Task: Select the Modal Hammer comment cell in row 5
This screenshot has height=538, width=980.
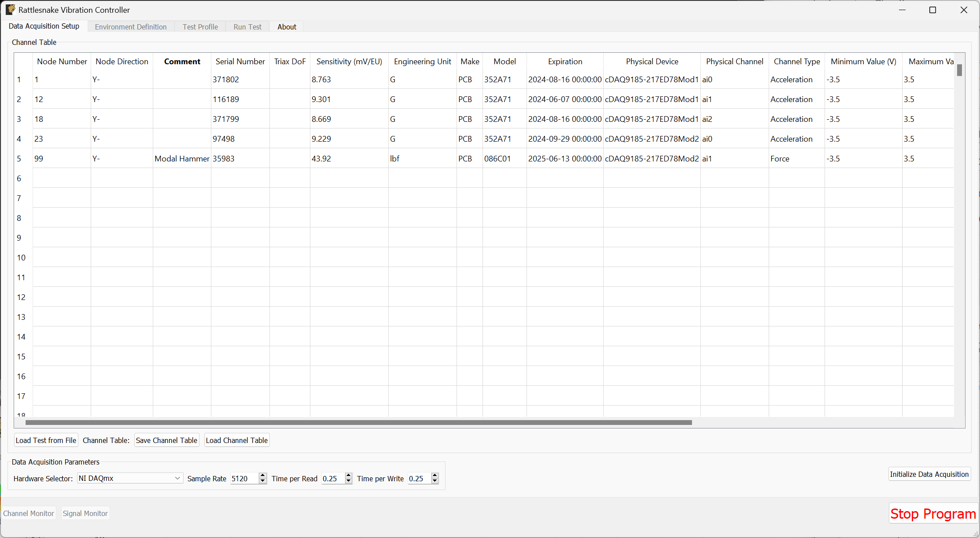Action: 182,158
